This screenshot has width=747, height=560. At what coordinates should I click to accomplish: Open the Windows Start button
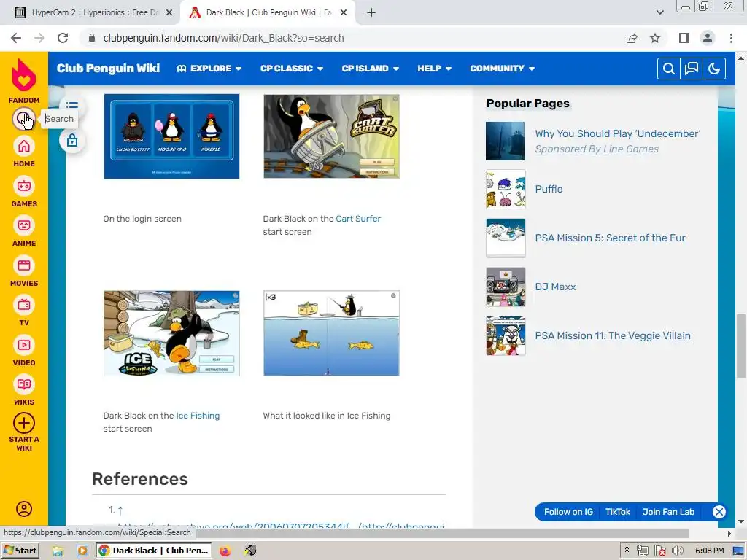(20, 551)
